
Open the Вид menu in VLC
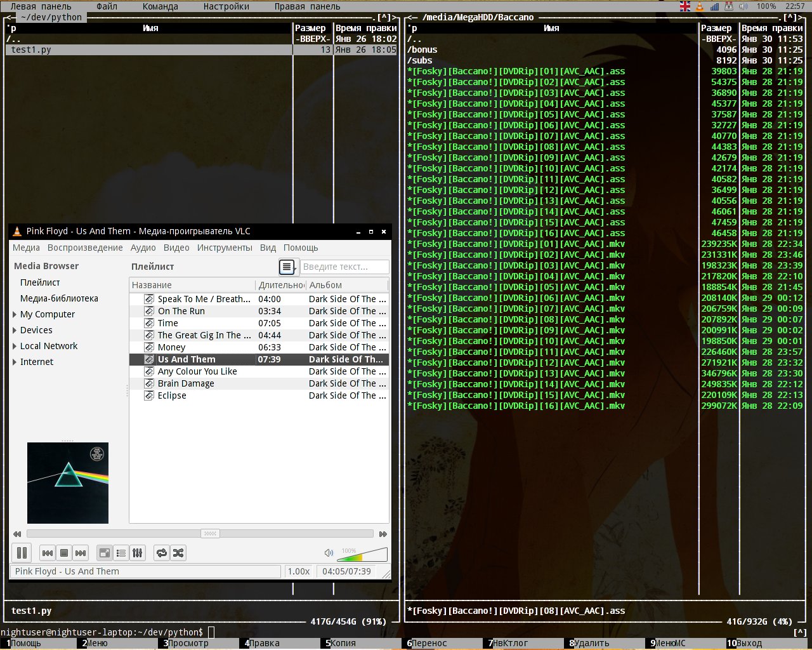coord(268,248)
